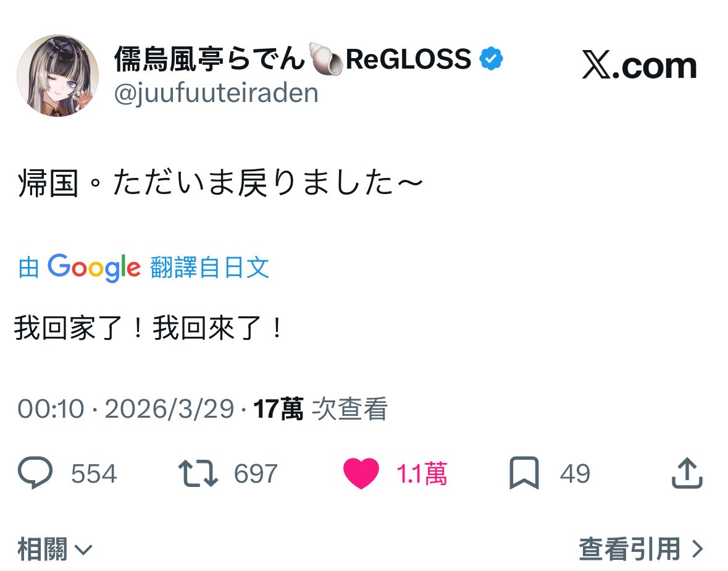Click the 儒烏風亭らでん display name

tap(210, 59)
